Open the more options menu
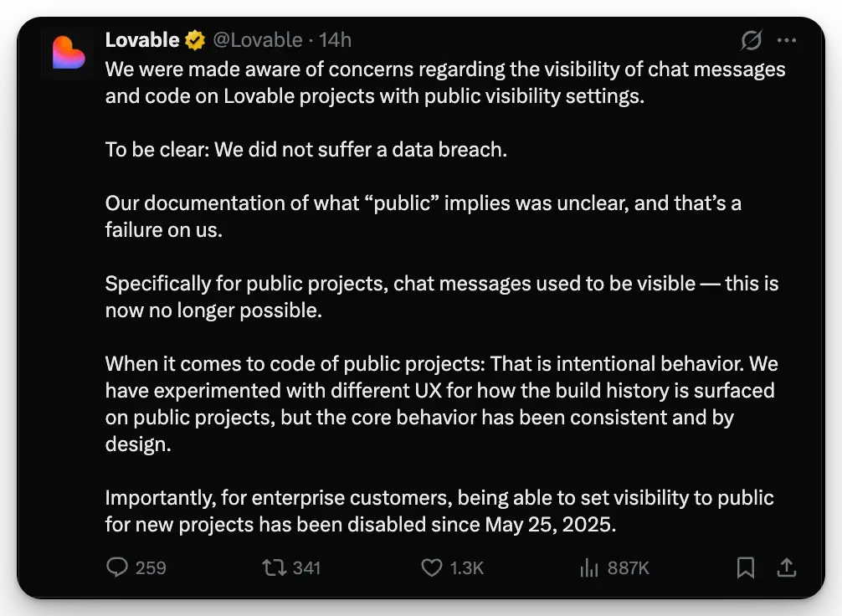This screenshot has height=616, width=842. coord(787,39)
